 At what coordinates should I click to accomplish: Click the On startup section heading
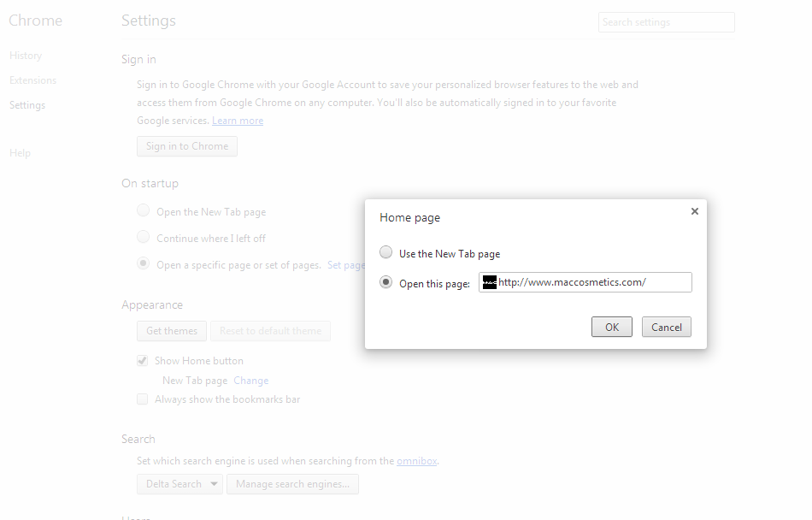pos(150,183)
